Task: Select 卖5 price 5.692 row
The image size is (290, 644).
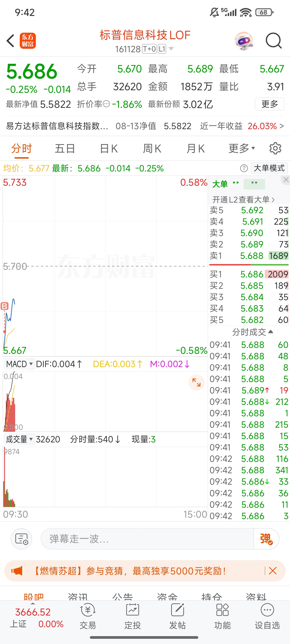Action: tap(249, 210)
